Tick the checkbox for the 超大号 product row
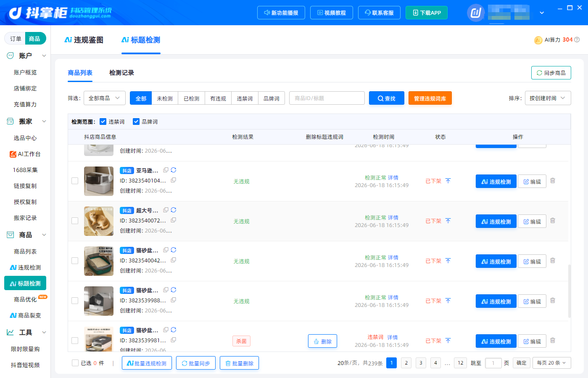This screenshot has width=588, height=378. tap(75, 221)
